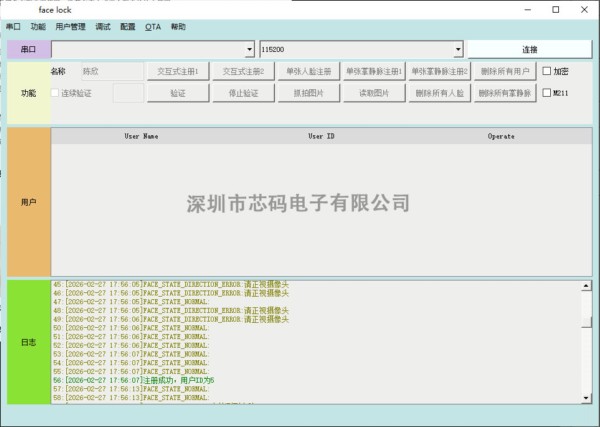Toggle the 连续验证 checkbox

coord(55,93)
